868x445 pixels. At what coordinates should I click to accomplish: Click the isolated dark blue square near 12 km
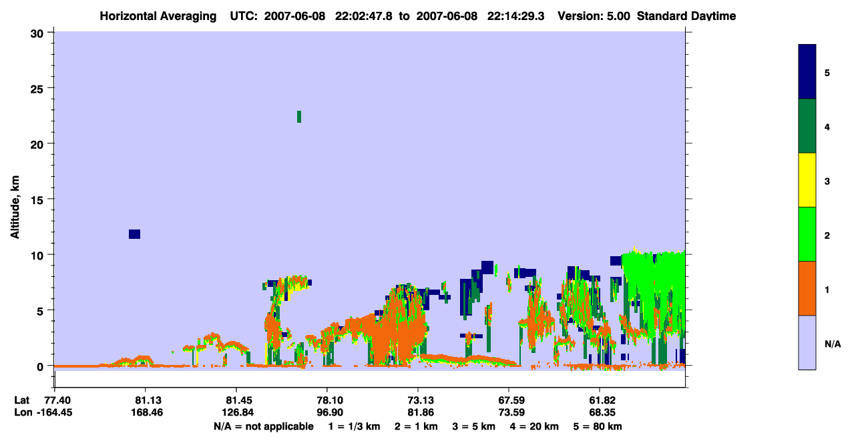[134, 234]
